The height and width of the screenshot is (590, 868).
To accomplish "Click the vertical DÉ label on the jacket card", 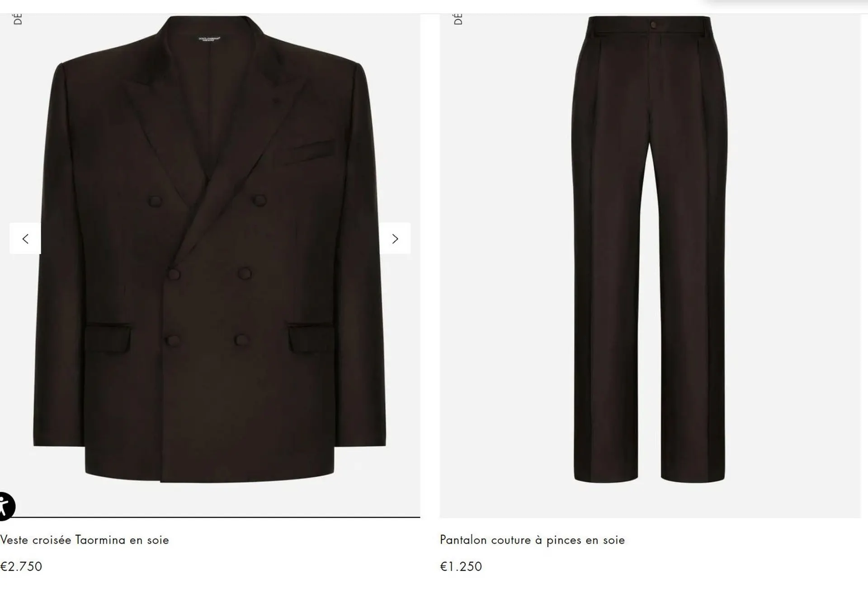I will [18, 19].
